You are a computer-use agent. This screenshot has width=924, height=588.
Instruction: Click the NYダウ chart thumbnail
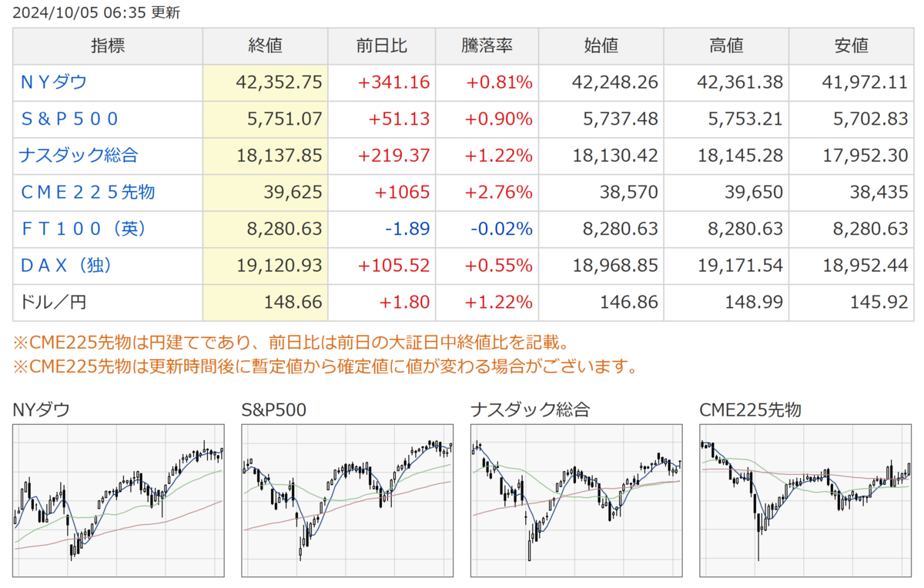[119, 499]
